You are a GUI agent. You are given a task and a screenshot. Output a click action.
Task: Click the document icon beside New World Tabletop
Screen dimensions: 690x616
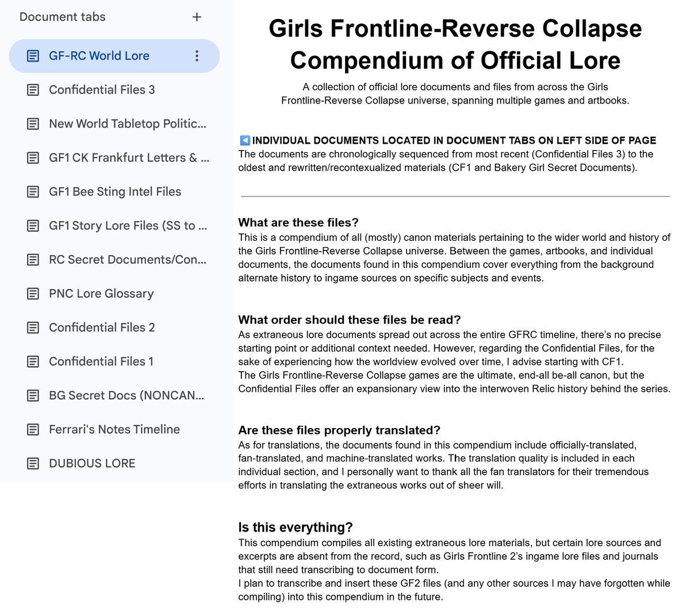pyautogui.click(x=33, y=124)
